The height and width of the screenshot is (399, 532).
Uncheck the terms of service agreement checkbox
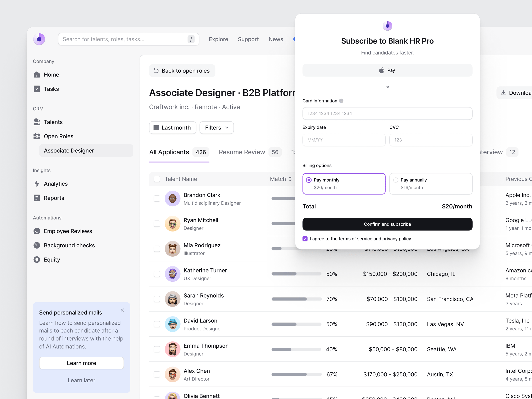(x=305, y=239)
